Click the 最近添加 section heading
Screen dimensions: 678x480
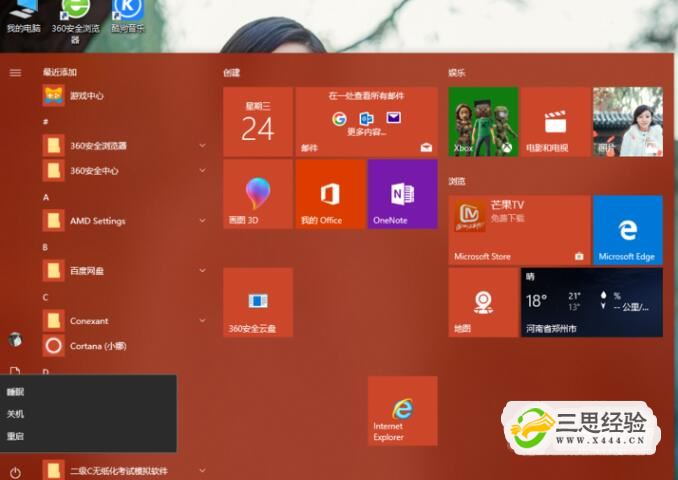point(60,72)
